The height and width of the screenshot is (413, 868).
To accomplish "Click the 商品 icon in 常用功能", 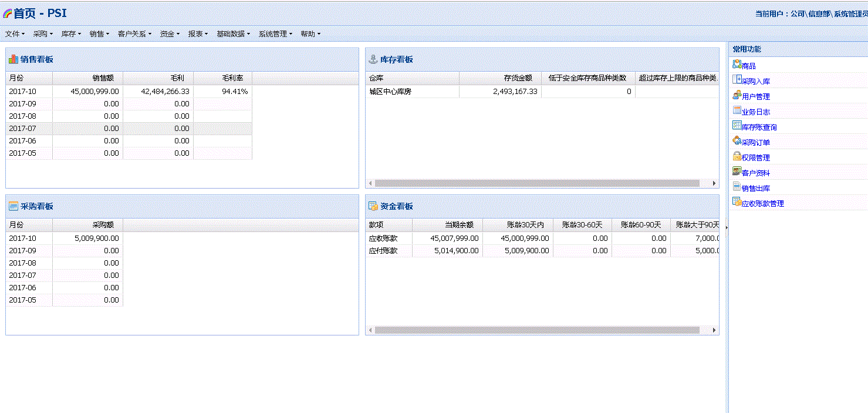I will click(x=737, y=64).
